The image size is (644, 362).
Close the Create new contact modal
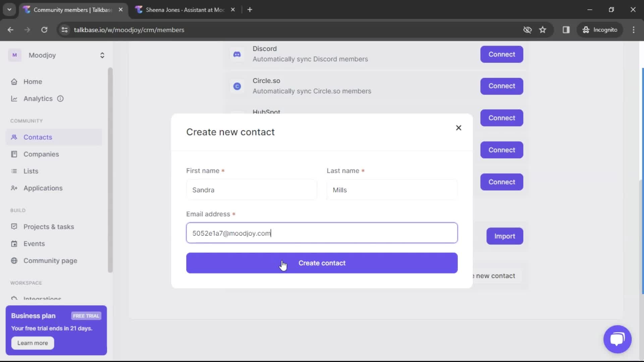point(459,128)
